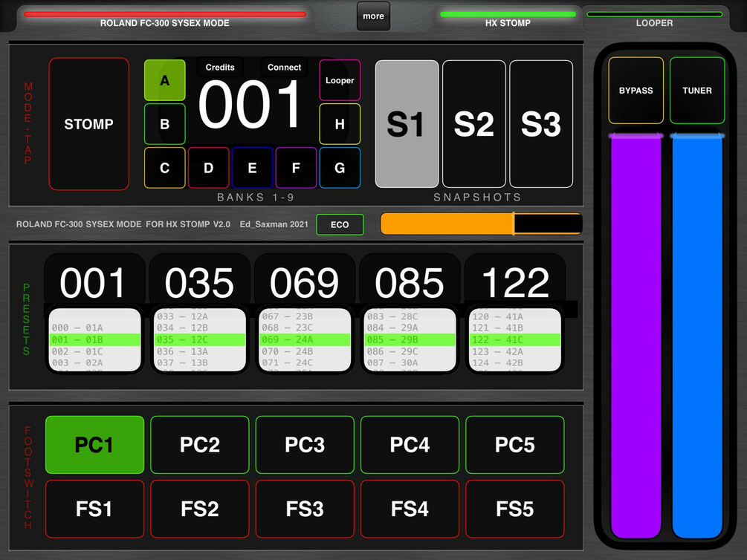Open preset list showing 085 - 29B
The image size is (747, 560).
coord(410,339)
